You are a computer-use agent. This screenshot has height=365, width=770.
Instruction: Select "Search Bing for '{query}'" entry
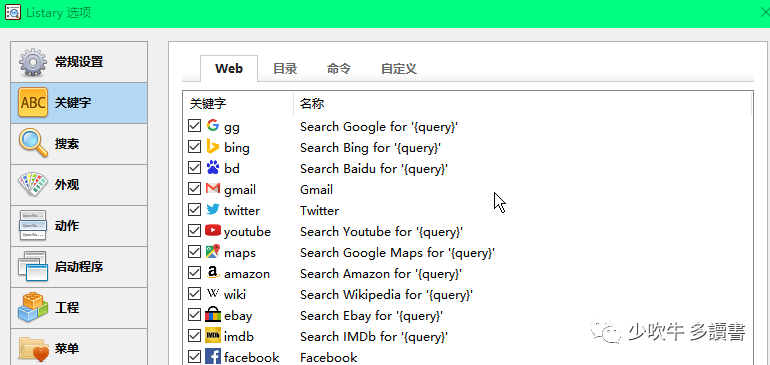point(371,147)
